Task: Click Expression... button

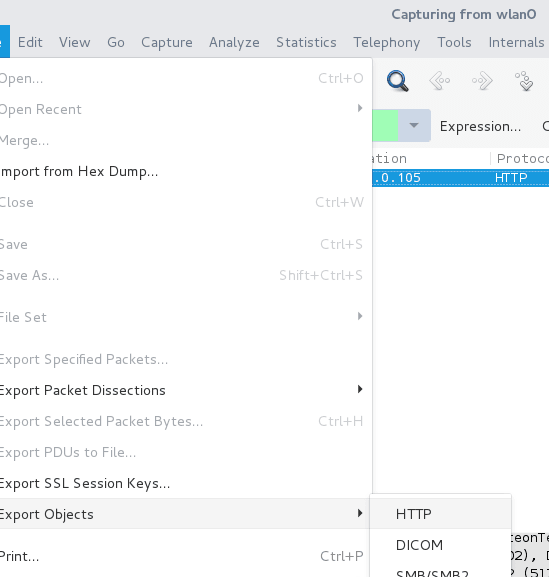Action: [x=480, y=126]
